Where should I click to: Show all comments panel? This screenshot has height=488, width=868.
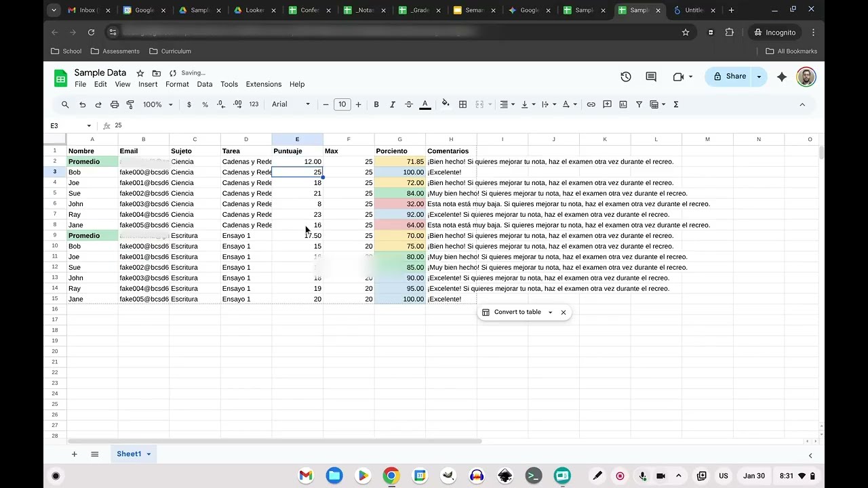click(651, 77)
